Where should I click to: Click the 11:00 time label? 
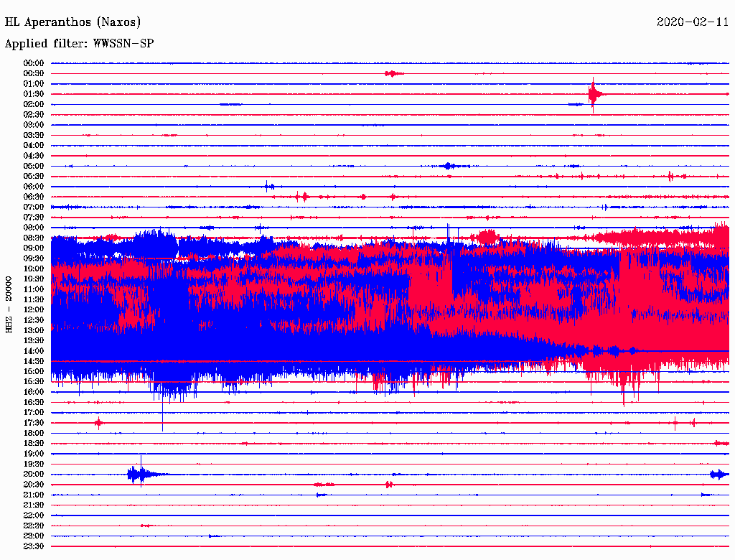coord(34,289)
